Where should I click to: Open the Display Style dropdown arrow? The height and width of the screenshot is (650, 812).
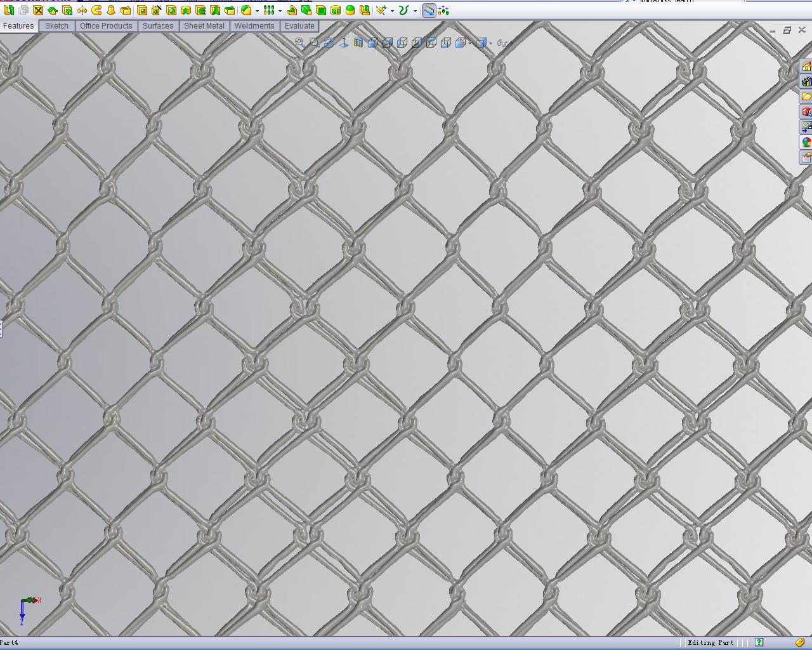click(x=490, y=43)
